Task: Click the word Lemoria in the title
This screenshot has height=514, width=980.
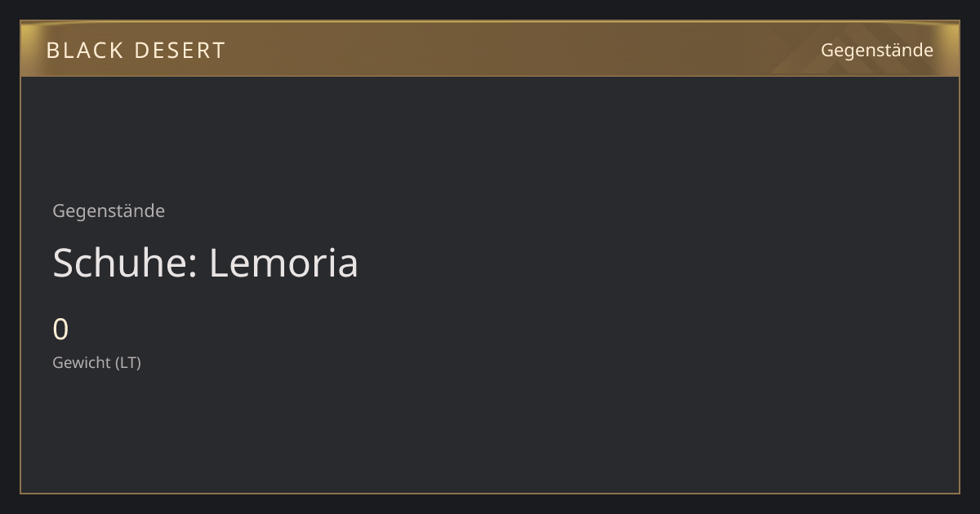Action: [283, 263]
